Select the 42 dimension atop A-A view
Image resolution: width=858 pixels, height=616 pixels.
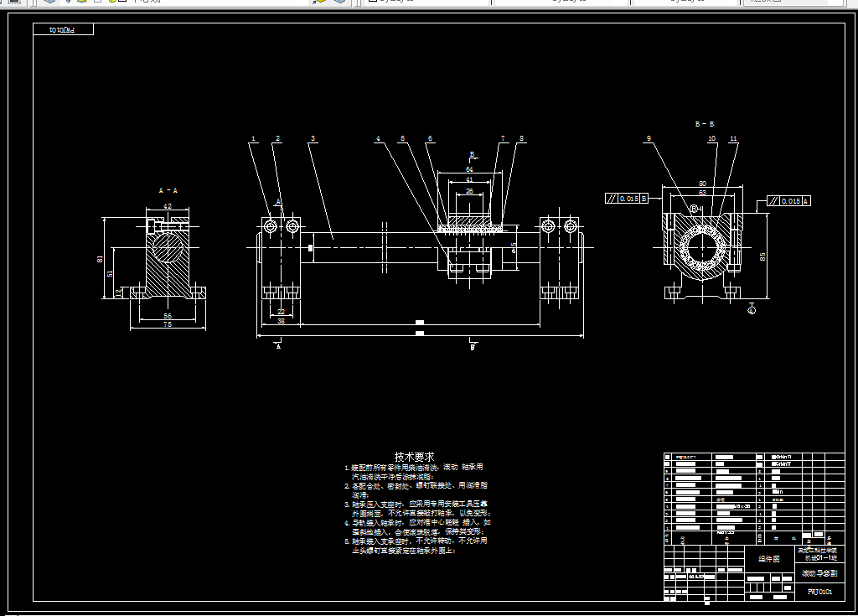click(x=168, y=206)
